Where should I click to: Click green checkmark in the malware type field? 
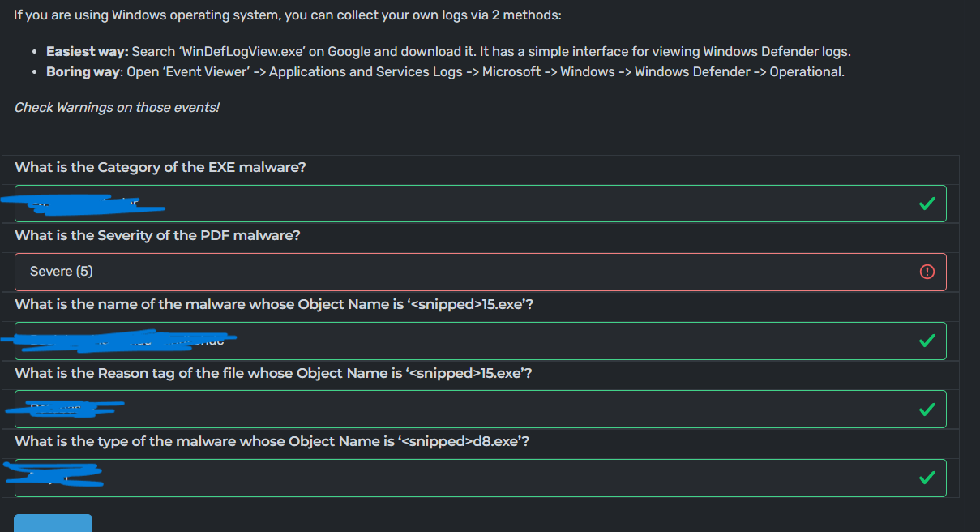pyautogui.click(x=927, y=478)
